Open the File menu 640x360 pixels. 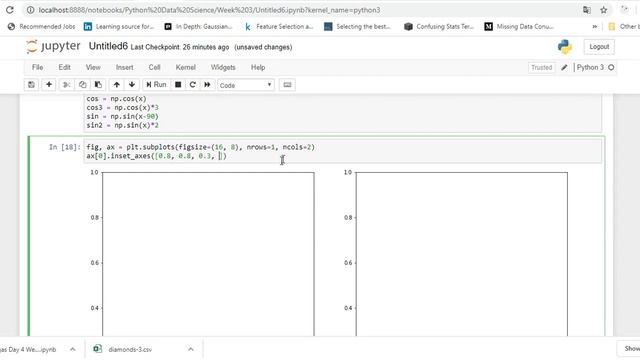click(37, 67)
